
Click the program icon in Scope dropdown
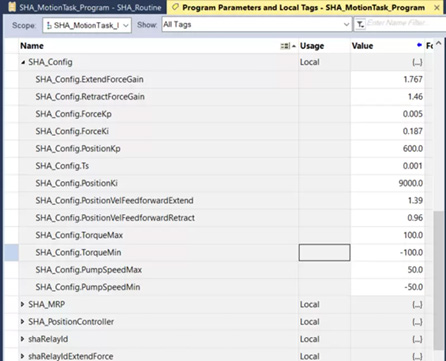[49, 25]
